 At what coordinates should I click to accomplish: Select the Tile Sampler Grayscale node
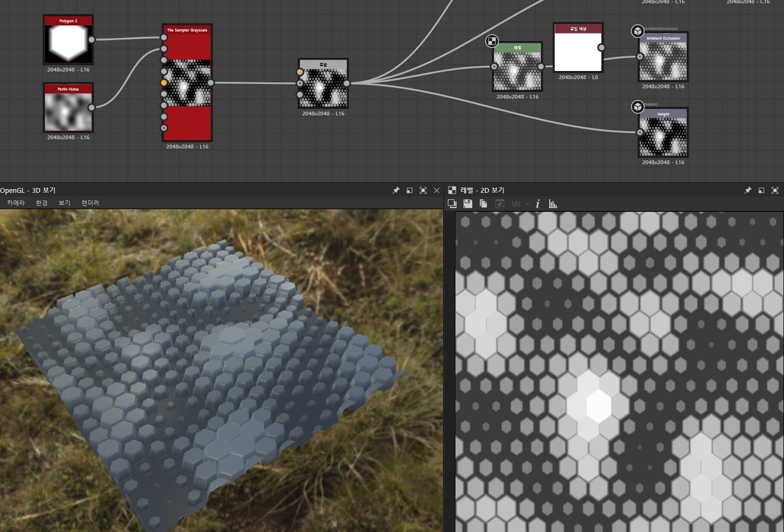coord(187,83)
